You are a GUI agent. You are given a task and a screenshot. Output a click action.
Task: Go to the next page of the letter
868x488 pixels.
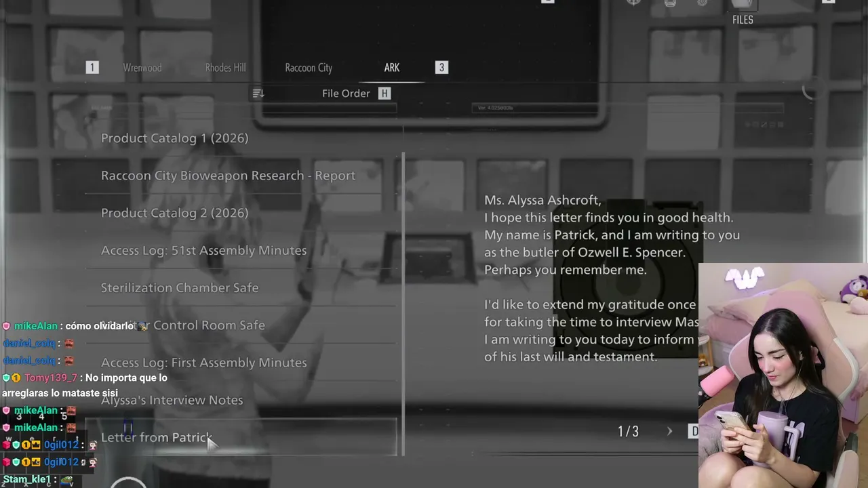[669, 431]
